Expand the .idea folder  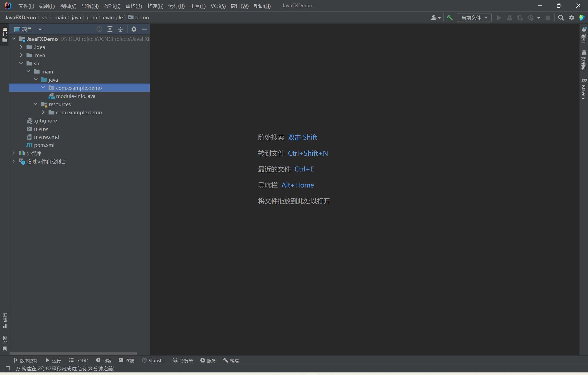[x=21, y=47]
